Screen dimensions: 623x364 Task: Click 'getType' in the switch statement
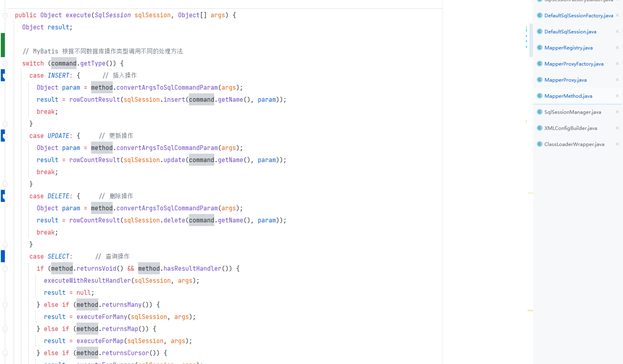pos(93,64)
